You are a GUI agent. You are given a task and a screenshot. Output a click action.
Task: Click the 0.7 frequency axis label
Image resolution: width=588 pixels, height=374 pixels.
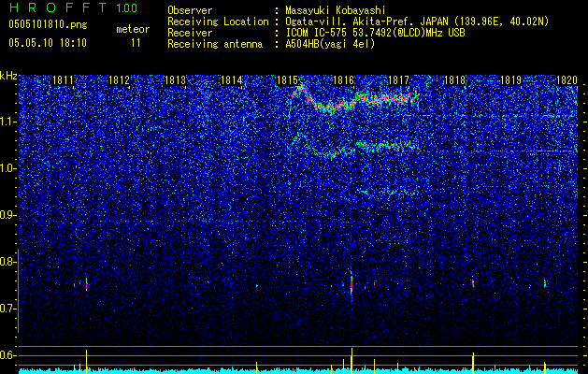(x=8, y=309)
